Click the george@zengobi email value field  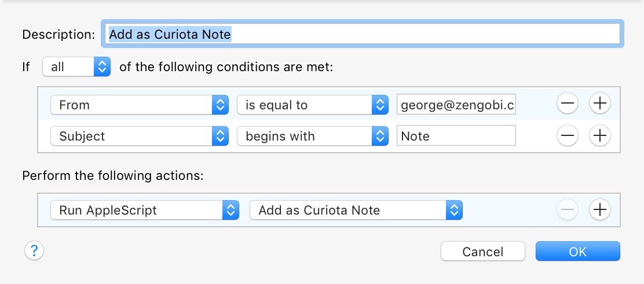click(456, 105)
